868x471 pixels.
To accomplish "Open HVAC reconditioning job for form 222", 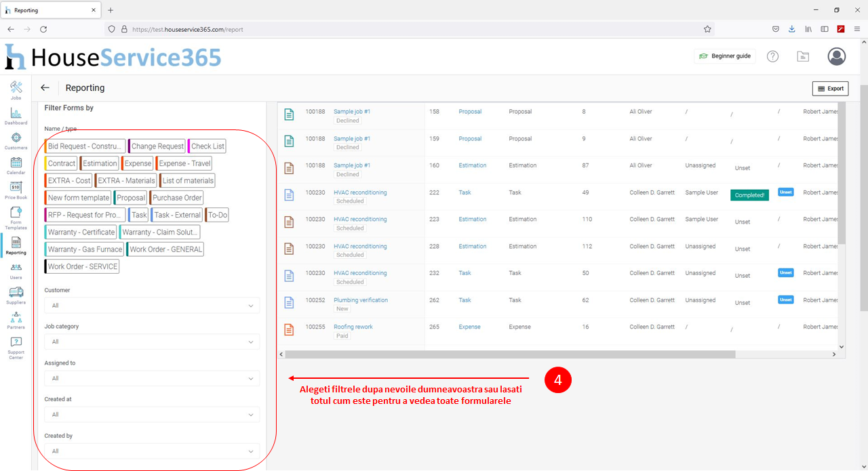I will point(360,192).
